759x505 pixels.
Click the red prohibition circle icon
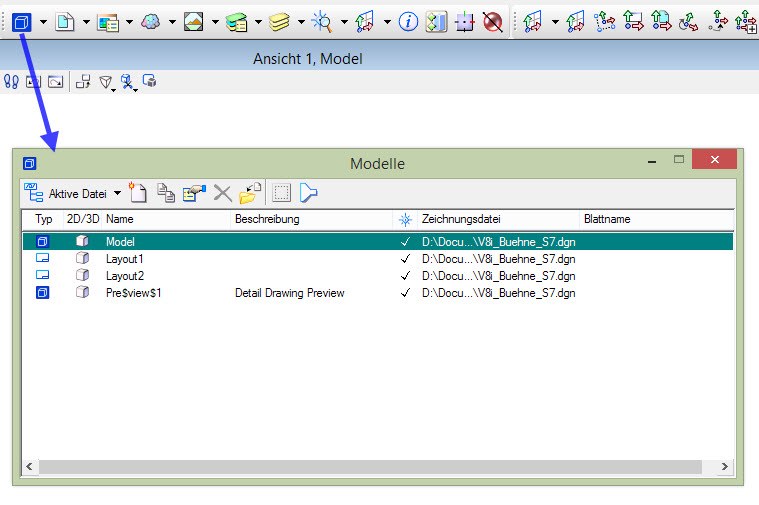pyautogui.click(x=493, y=22)
